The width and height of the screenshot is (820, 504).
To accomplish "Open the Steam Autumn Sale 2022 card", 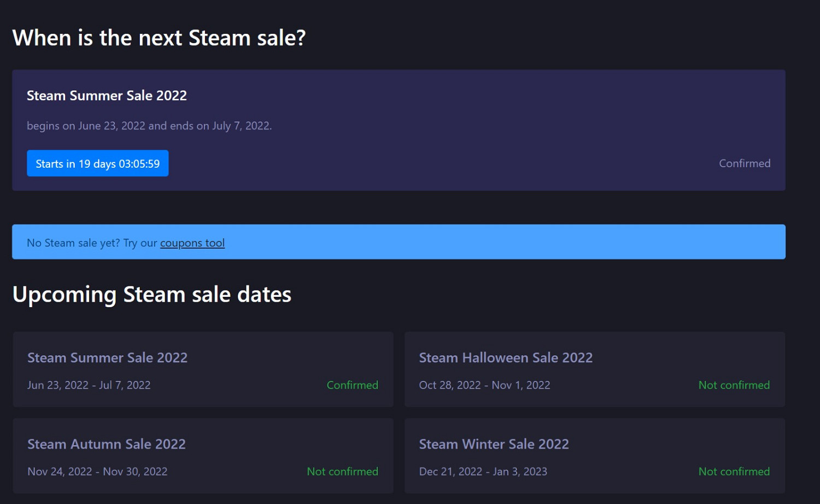I will click(203, 455).
